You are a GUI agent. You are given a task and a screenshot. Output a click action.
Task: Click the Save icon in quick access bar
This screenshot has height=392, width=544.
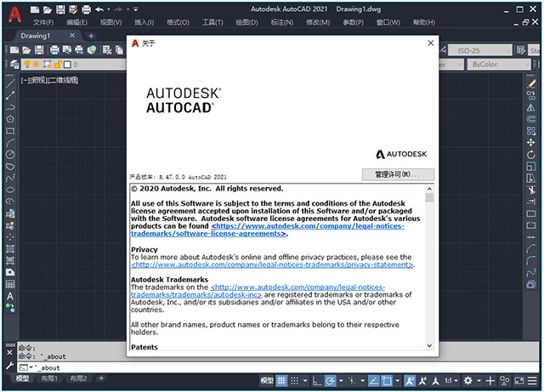60,9
